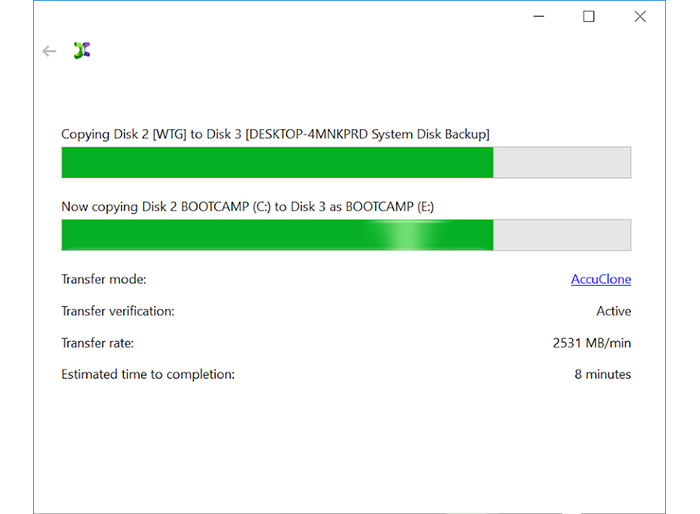Viewport: 700px width, 514px height.
Task: Click the "Estimated time to completion:" label
Action: 147,375
